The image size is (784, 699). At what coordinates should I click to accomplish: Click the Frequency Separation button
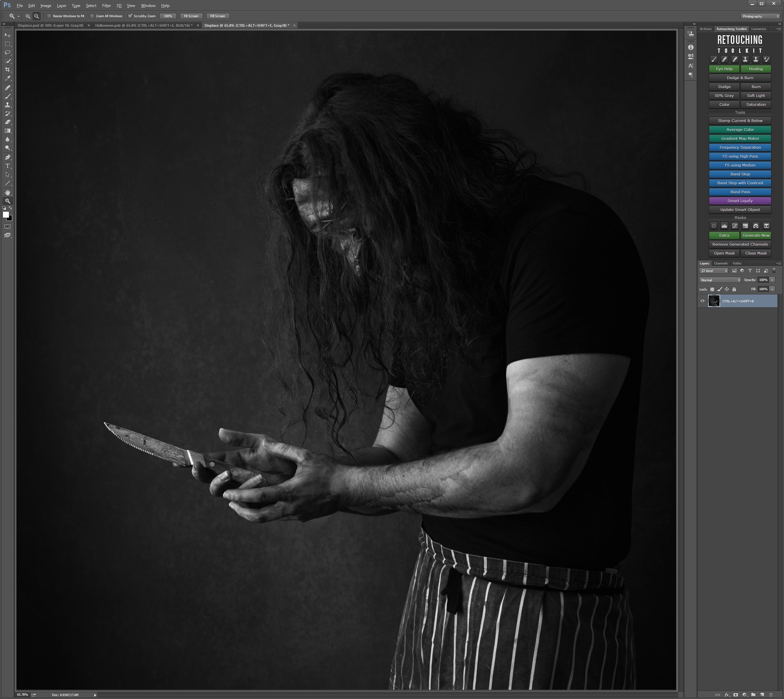click(740, 147)
